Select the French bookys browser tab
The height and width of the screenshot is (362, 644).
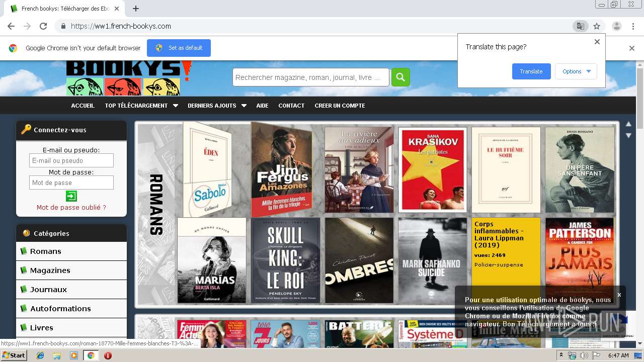coord(65,9)
